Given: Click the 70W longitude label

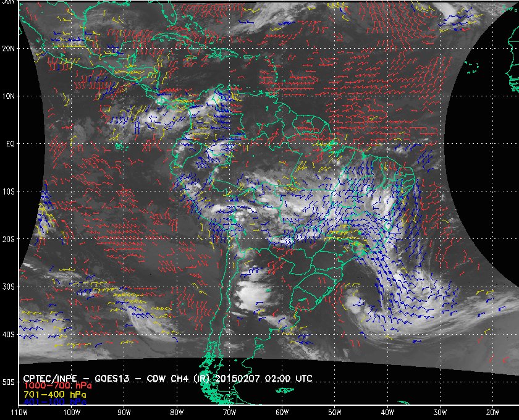Looking at the screenshot, I should pos(229,413).
